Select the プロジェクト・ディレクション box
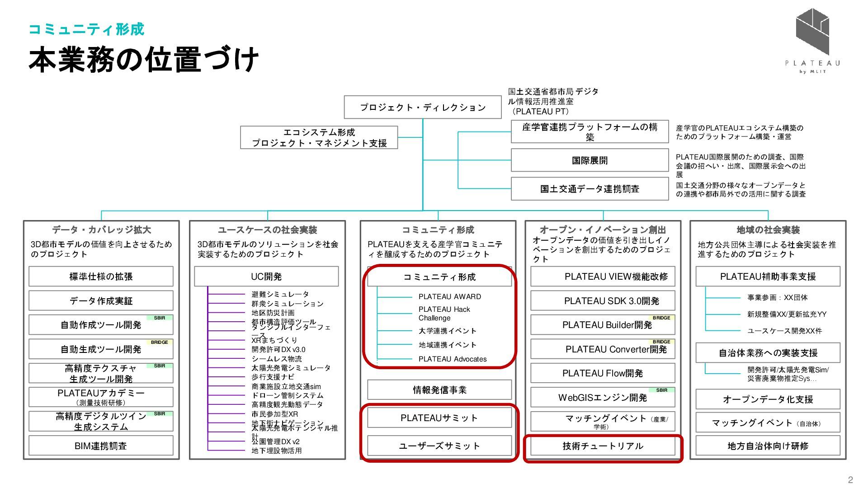The width and height of the screenshot is (868, 488). point(423,108)
